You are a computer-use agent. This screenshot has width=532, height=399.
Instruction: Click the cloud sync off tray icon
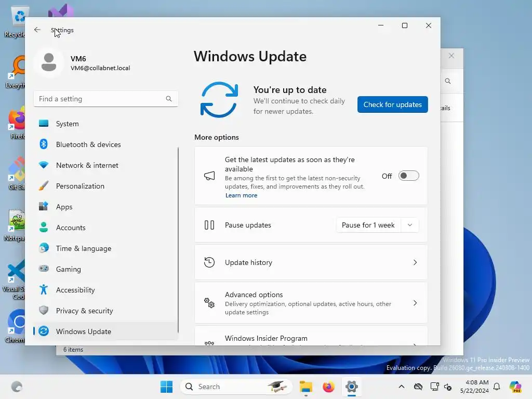[418, 387]
